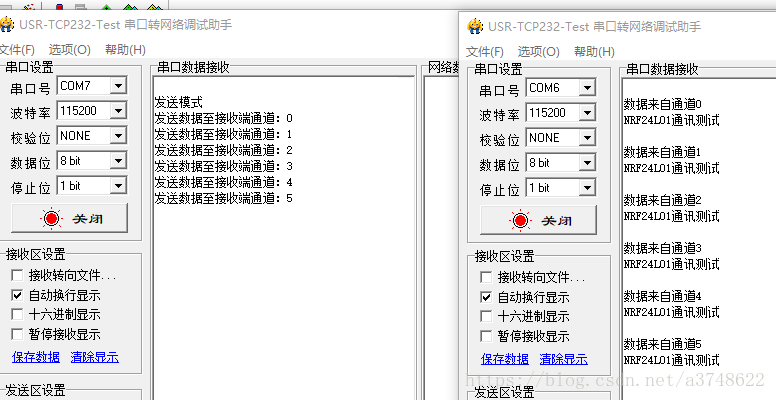Click line 发送数据至接收端通道: 5
This screenshot has height=400, width=776.
[224, 199]
